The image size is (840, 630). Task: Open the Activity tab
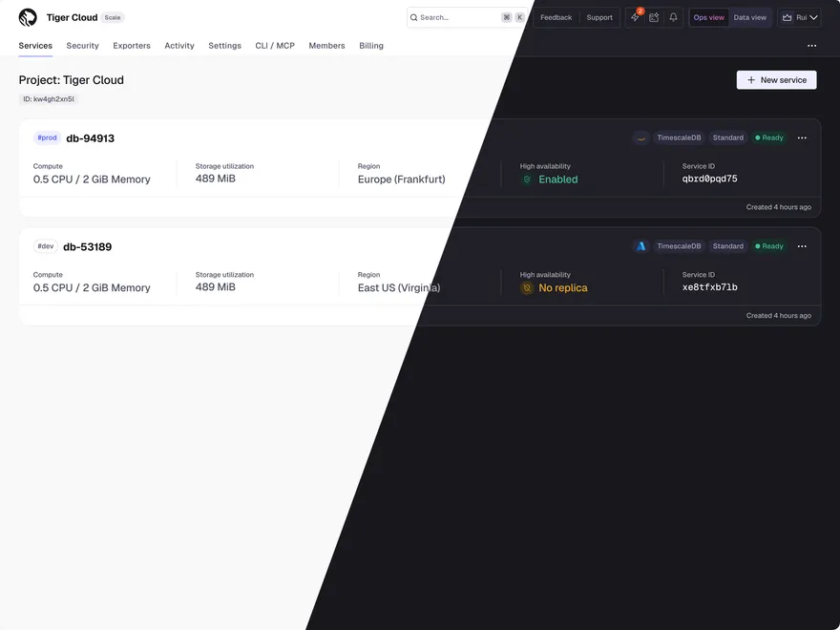(178, 46)
